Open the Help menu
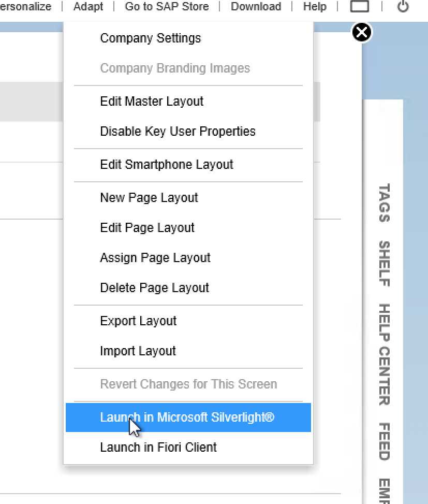This screenshot has width=428, height=504. (315, 7)
